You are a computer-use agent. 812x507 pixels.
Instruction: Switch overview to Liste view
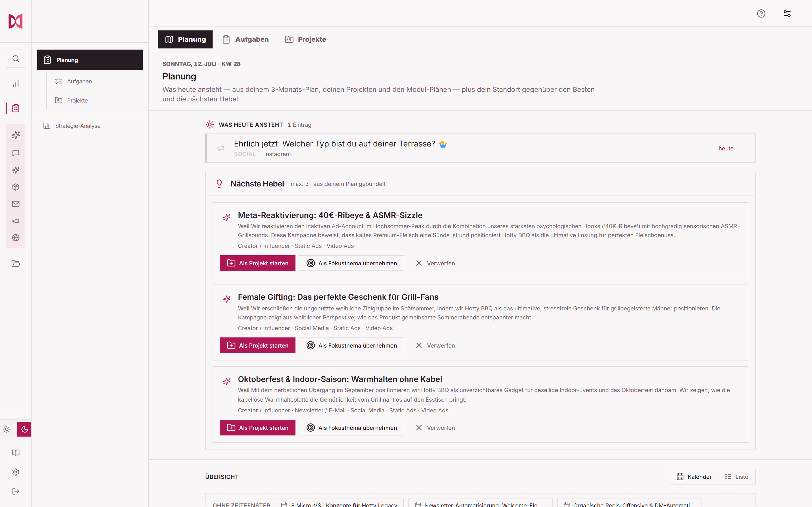coord(736,477)
